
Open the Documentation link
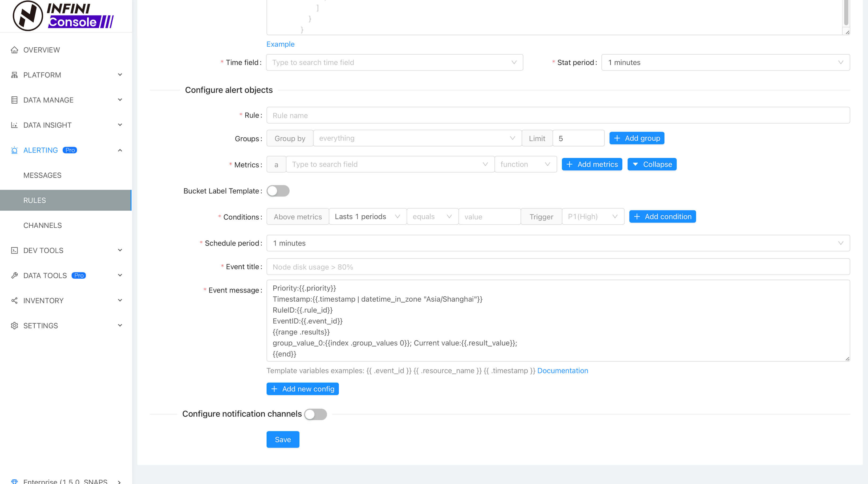click(563, 371)
